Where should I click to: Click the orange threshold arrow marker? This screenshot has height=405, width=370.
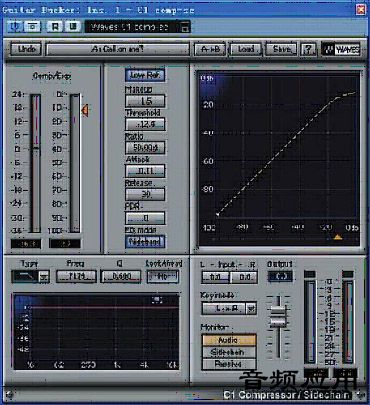tap(85, 110)
